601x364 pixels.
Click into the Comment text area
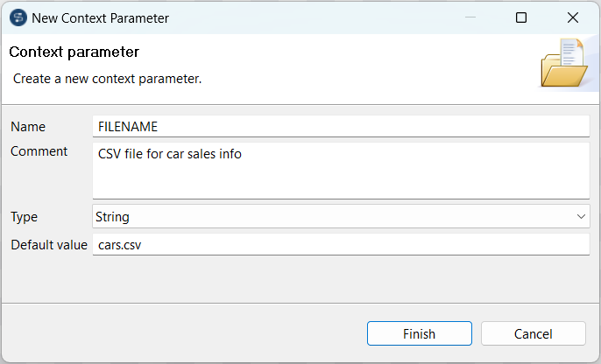(x=341, y=171)
